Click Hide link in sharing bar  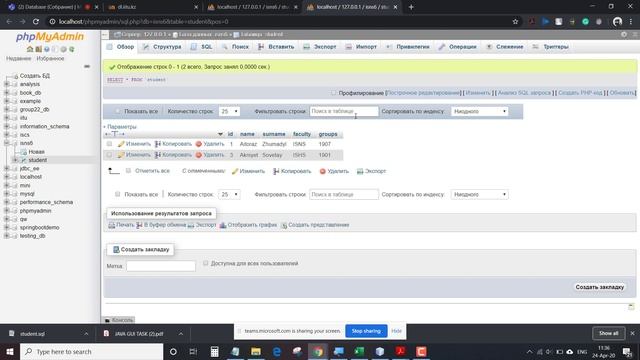pyautogui.click(x=396, y=331)
